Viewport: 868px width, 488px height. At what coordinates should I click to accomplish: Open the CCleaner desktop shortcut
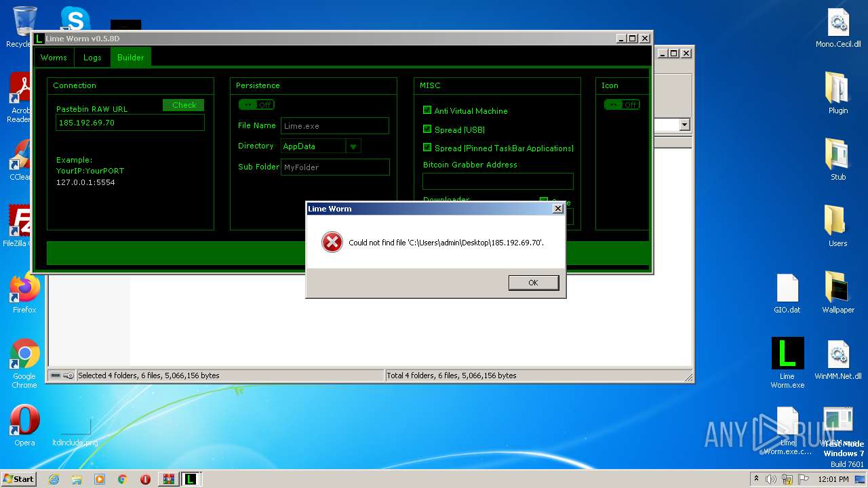click(x=20, y=160)
